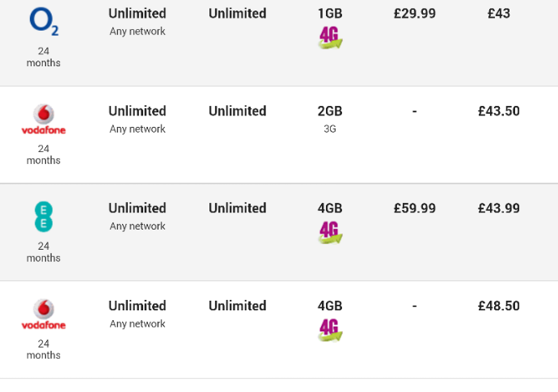Viewport: 558px width, 392px height.
Task: Click the 3G label under 2GB
Action: [x=330, y=129]
